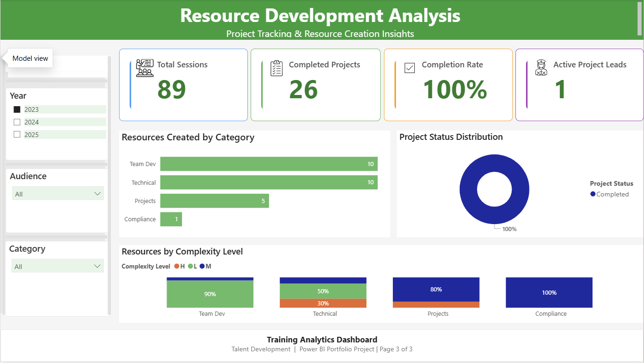This screenshot has height=363, width=644.
Task: Click the orange H complexity legend marker
Action: 178,266
